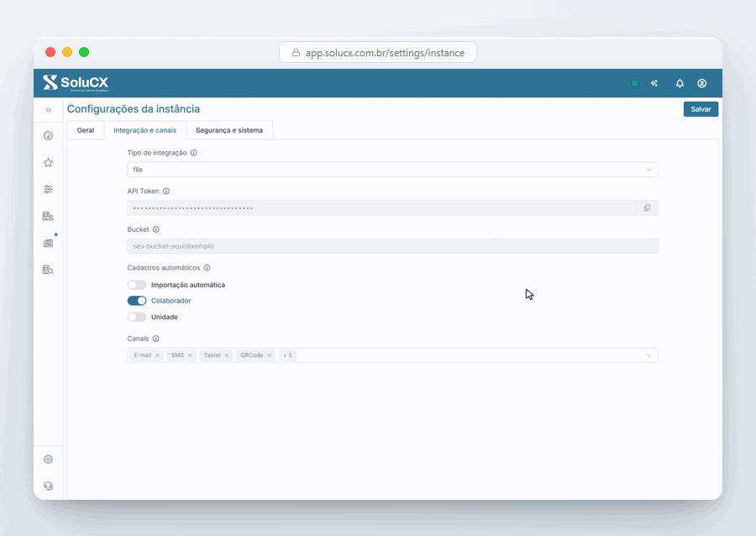The image size is (756, 536).
Task: Show info for Tipo de integração
Action: pyautogui.click(x=194, y=153)
